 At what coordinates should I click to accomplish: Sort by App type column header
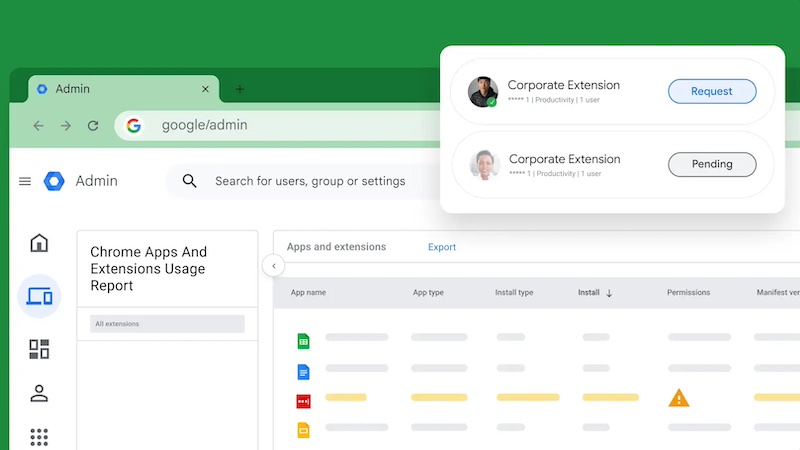428,292
